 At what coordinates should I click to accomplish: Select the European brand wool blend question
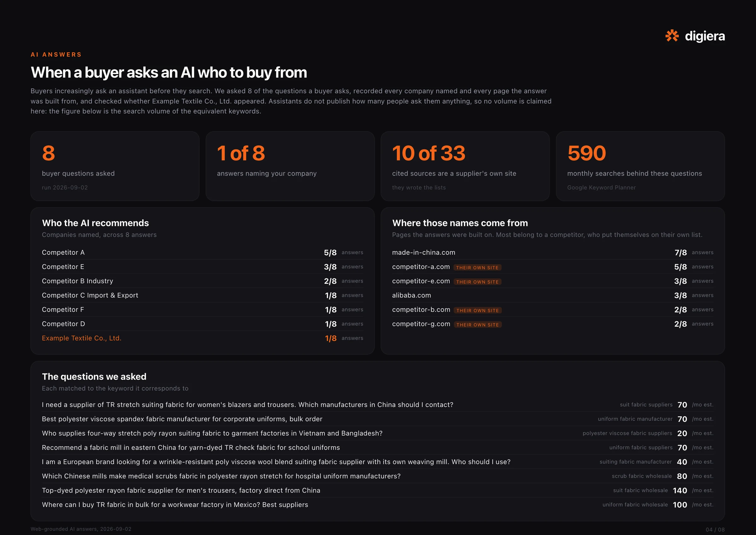tap(276, 462)
